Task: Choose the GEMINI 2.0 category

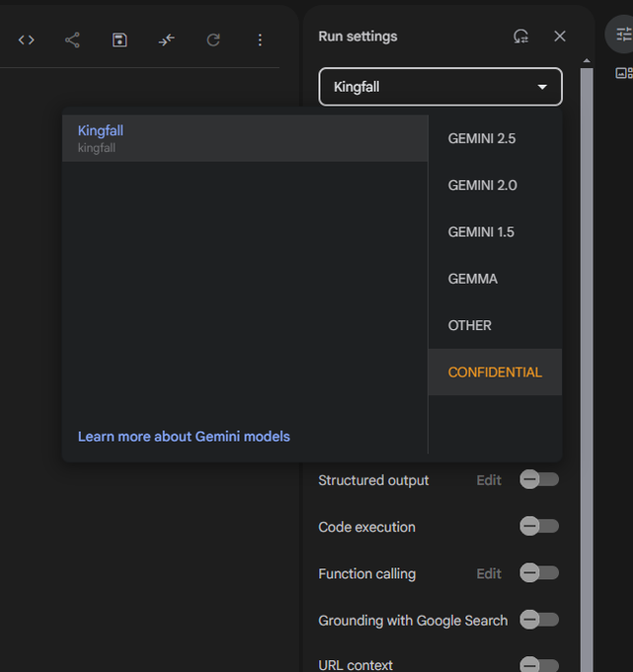Action: (495, 185)
